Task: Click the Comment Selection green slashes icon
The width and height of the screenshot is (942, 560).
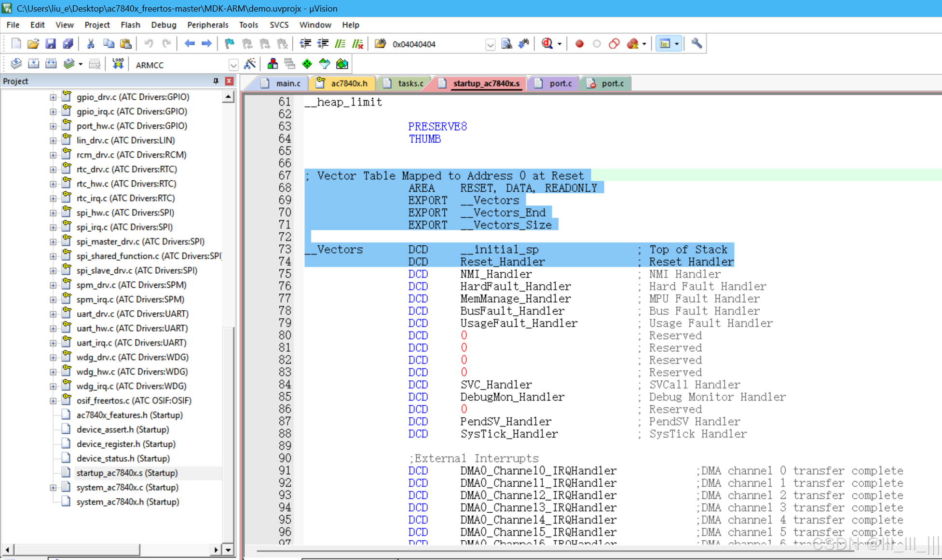Action: point(340,44)
